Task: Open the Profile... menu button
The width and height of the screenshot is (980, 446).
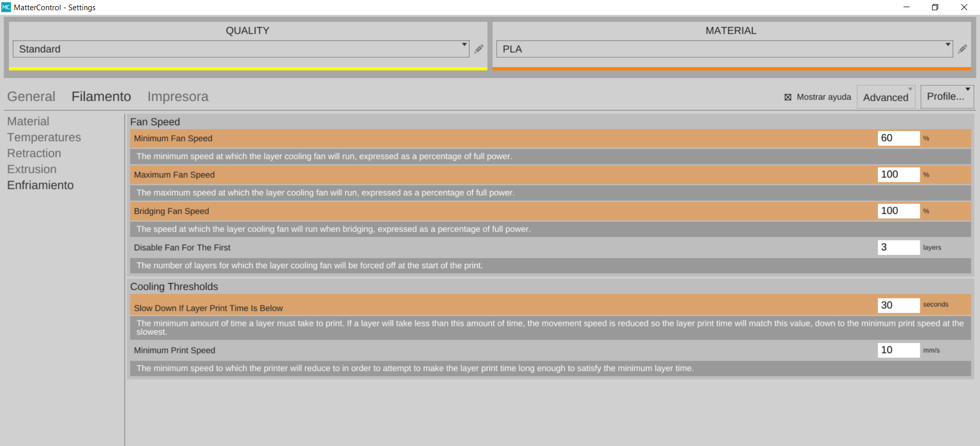Action: coord(947,97)
